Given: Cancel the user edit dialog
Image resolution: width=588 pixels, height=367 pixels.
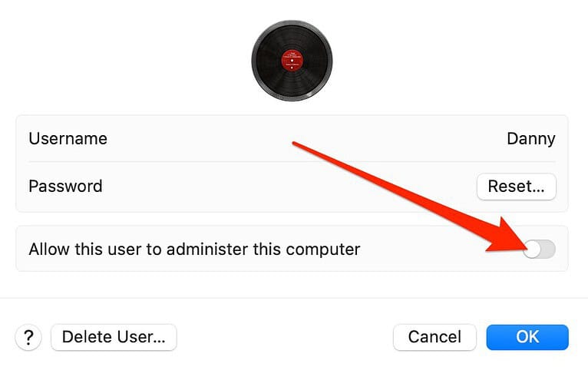Looking at the screenshot, I should click(434, 337).
